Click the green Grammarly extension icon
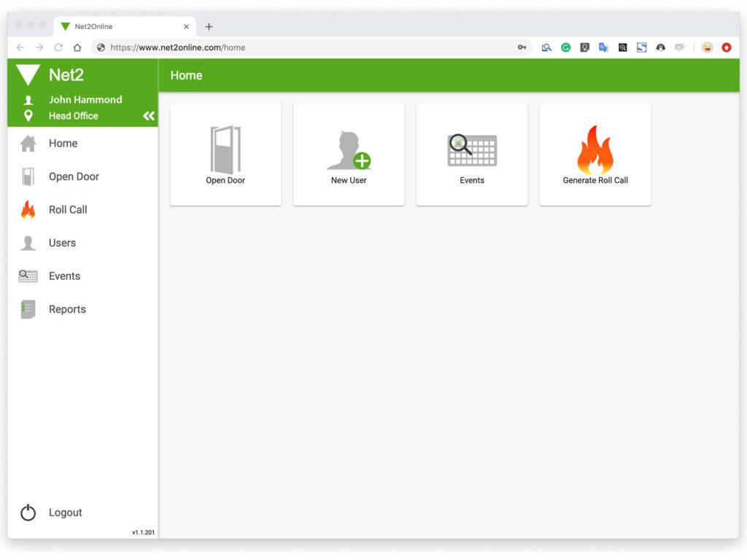Screen dimensions: 747x560 click(565, 47)
